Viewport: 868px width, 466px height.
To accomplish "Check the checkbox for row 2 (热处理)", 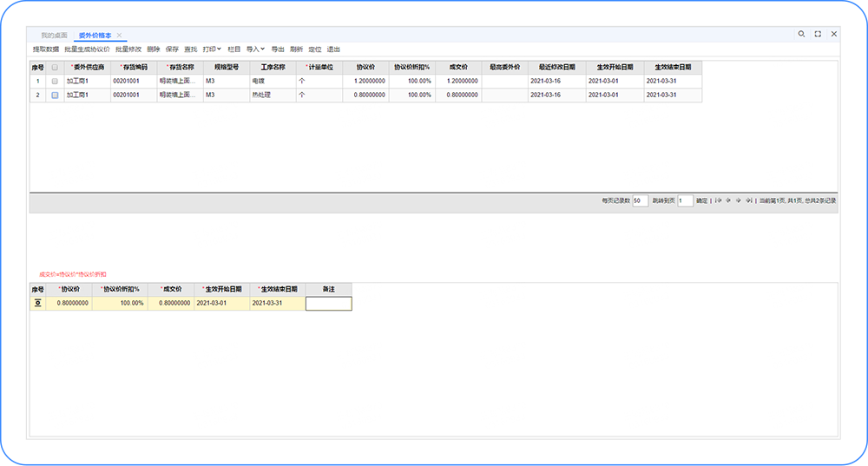I will click(55, 95).
